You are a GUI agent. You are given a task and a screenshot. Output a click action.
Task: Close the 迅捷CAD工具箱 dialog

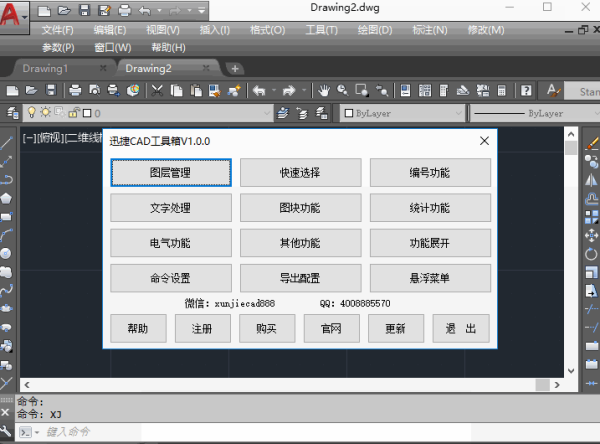tap(484, 141)
